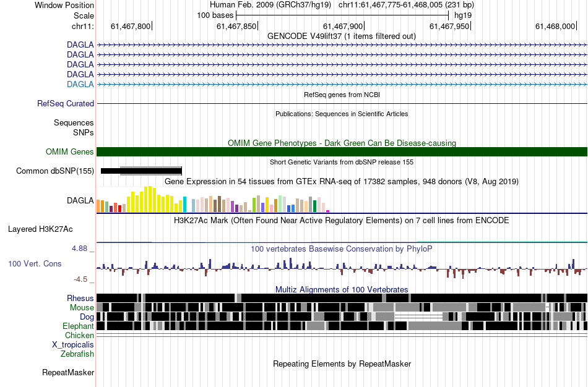Click the Scale label
588x387 pixels.
84,15
